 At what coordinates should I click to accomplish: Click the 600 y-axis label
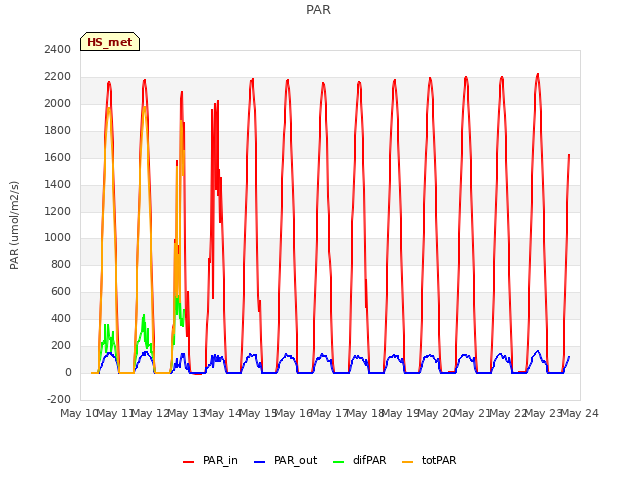tap(61, 292)
